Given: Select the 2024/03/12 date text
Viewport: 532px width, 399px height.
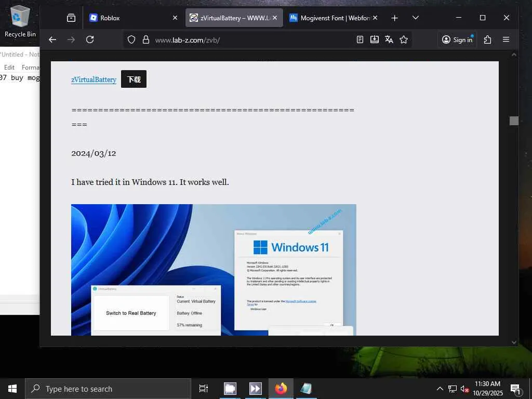Looking at the screenshot, I should 94,153.
